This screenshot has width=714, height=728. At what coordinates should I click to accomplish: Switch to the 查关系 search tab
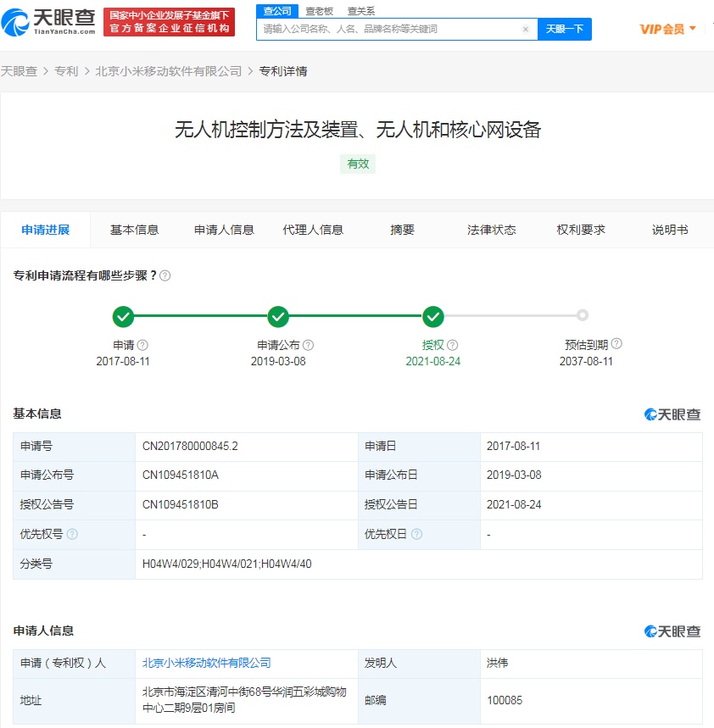[361, 11]
